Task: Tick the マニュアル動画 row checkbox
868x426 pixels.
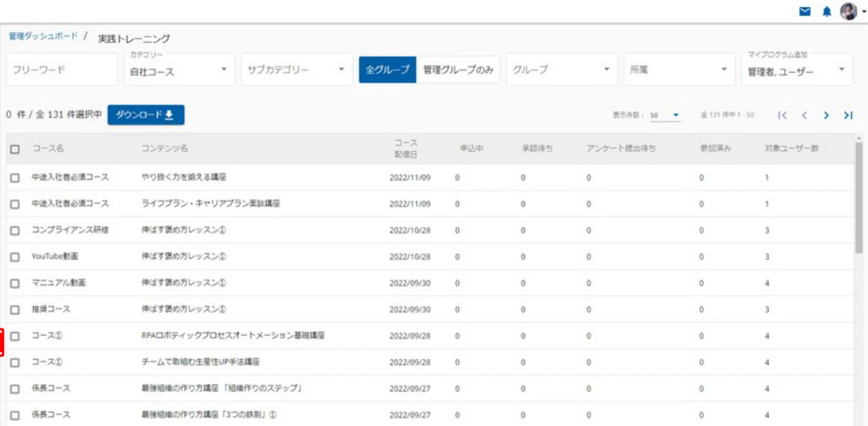Action: [15, 283]
